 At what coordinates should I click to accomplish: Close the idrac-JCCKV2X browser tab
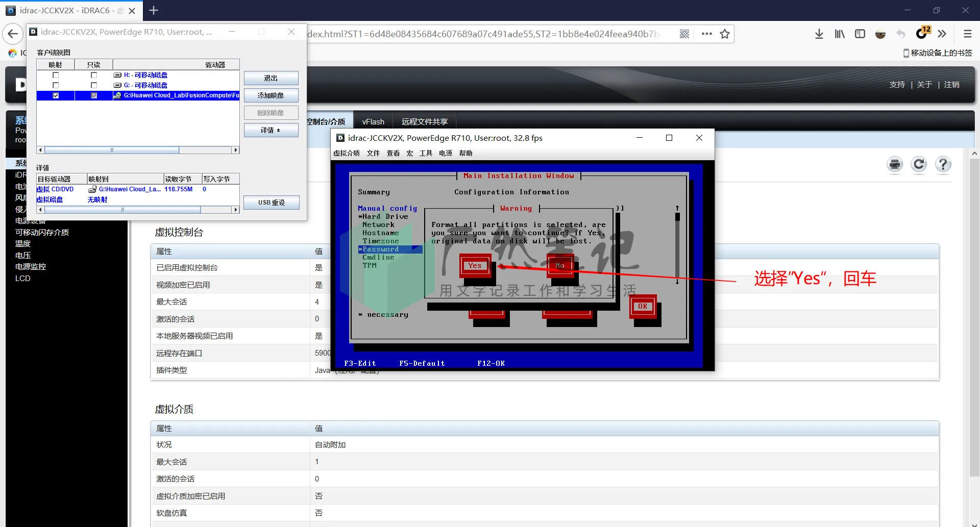coord(132,11)
